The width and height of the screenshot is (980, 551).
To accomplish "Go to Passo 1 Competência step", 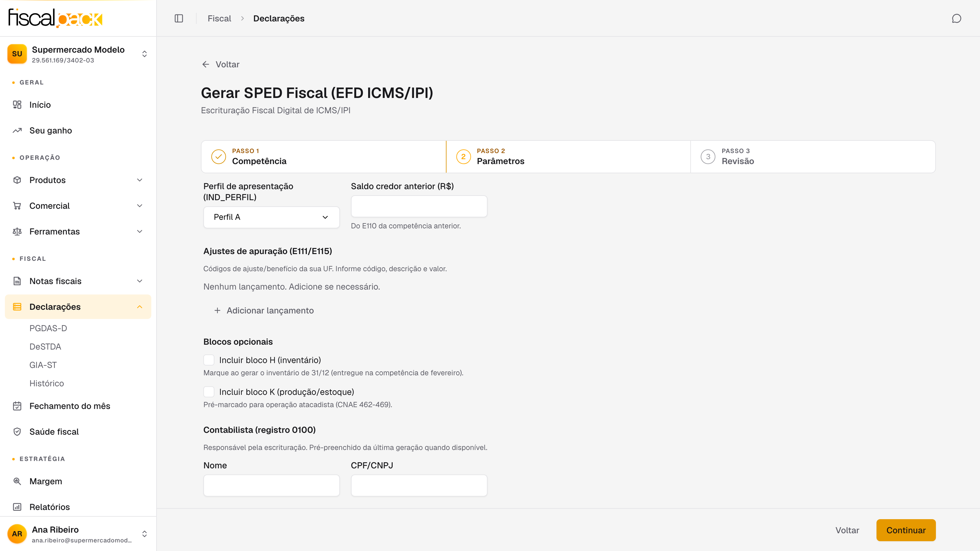I will click(x=323, y=157).
